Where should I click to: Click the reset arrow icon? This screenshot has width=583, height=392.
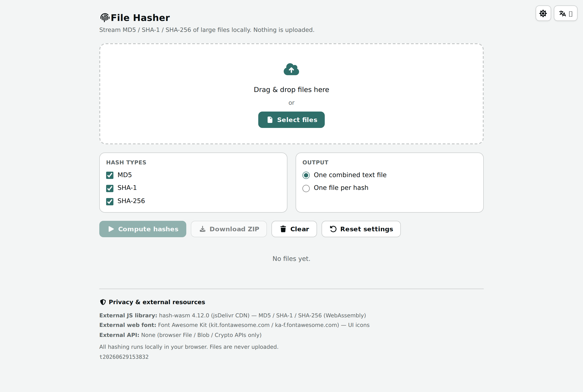point(333,229)
